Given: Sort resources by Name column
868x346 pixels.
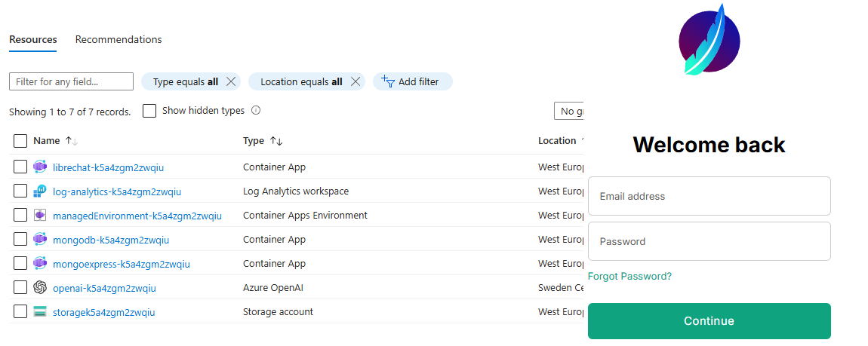Looking at the screenshot, I should click(72, 141).
